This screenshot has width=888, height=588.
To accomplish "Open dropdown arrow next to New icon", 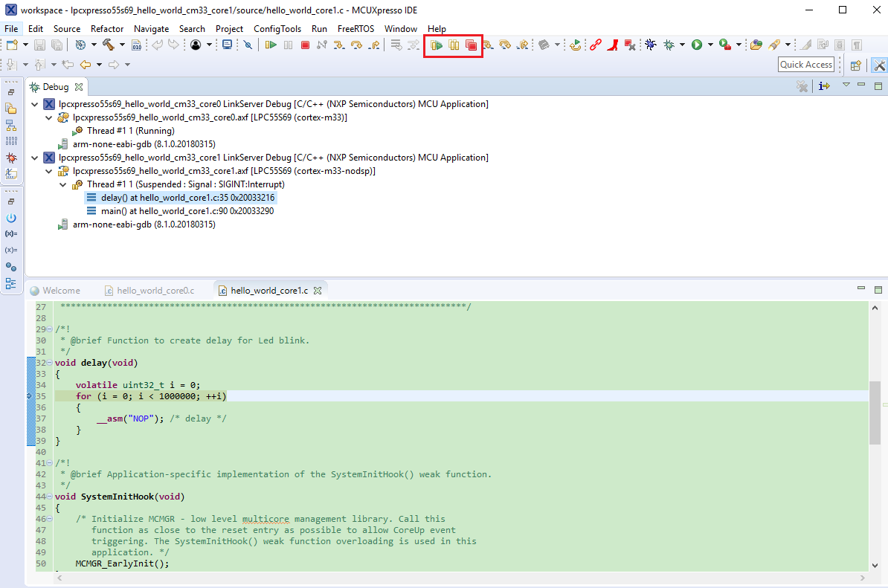I will [25, 45].
